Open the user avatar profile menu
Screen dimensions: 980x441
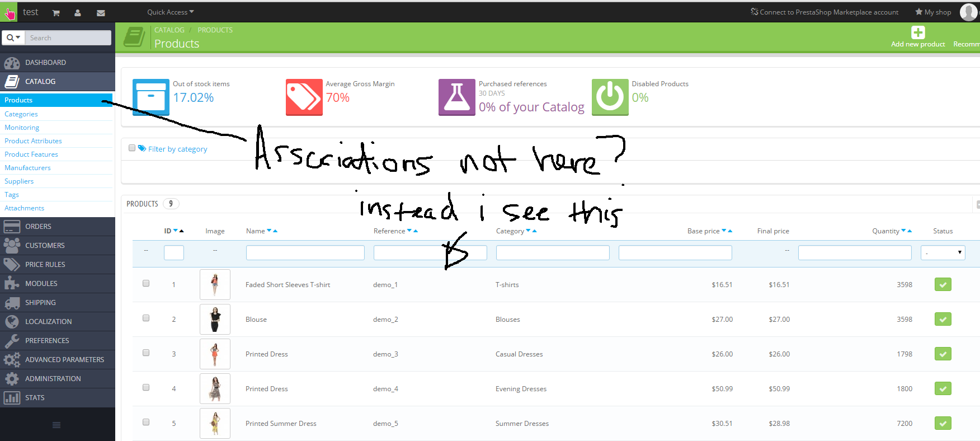coord(969,12)
